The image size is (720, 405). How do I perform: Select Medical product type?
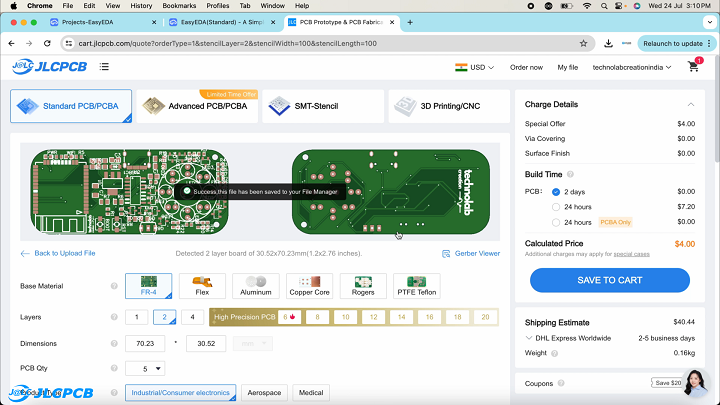(x=311, y=393)
